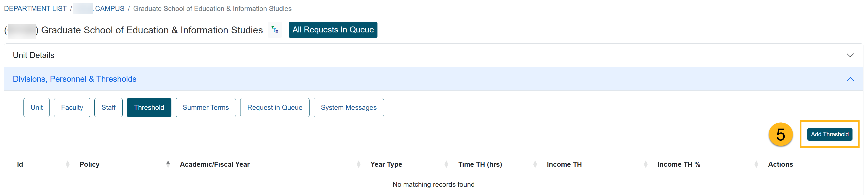Collapse Divisions, Personnel & Thresholds chevron
The height and width of the screenshot is (195, 868).
tap(850, 79)
